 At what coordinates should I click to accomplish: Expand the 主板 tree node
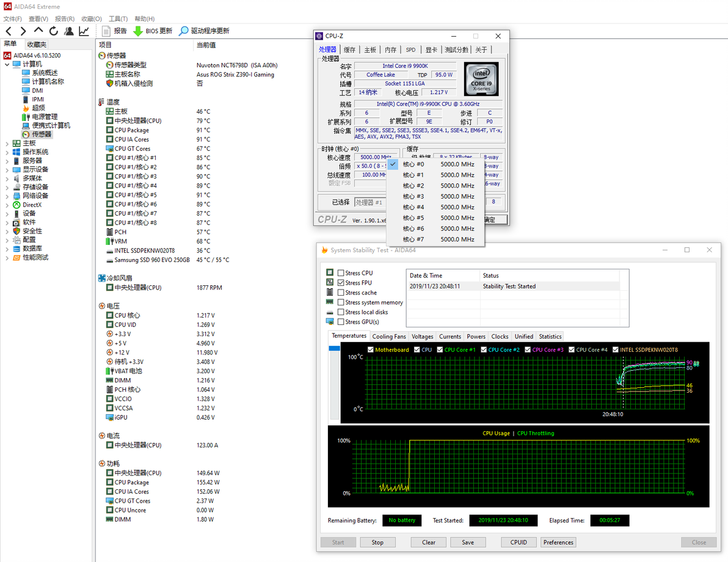(x=7, y=144)
